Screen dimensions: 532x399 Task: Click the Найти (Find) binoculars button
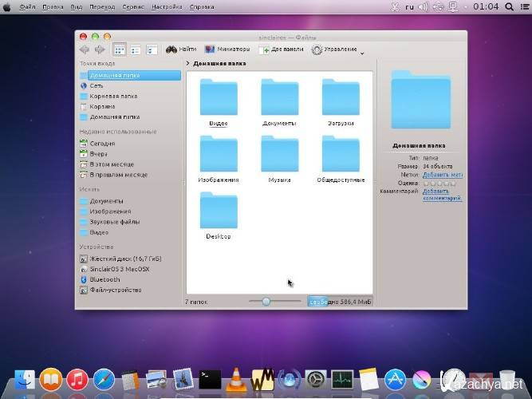tap(181, 49)
